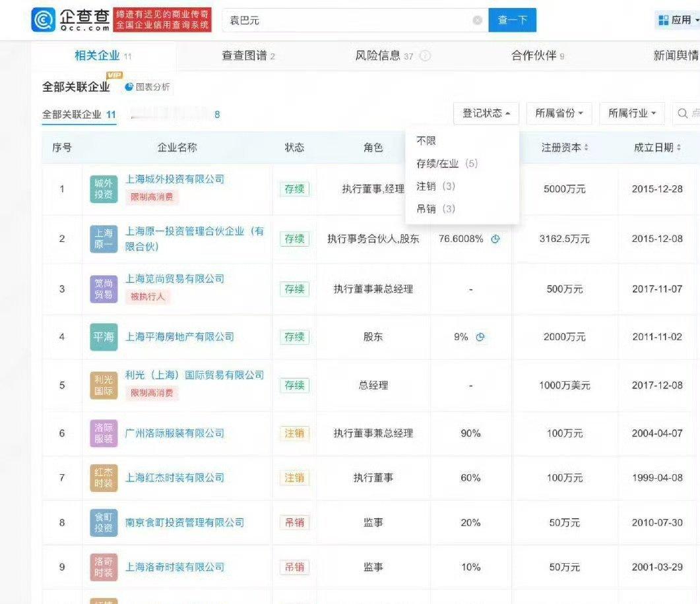Click the 应用 grid icon

663,20
